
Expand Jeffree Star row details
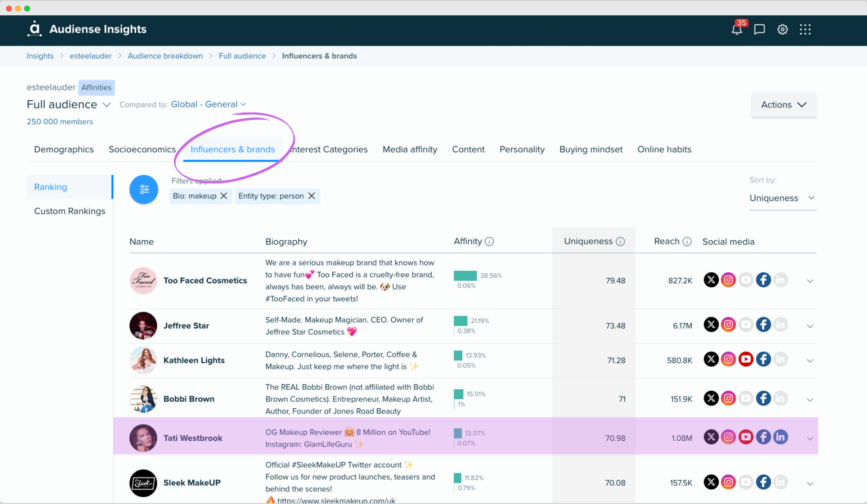[810, 326]
